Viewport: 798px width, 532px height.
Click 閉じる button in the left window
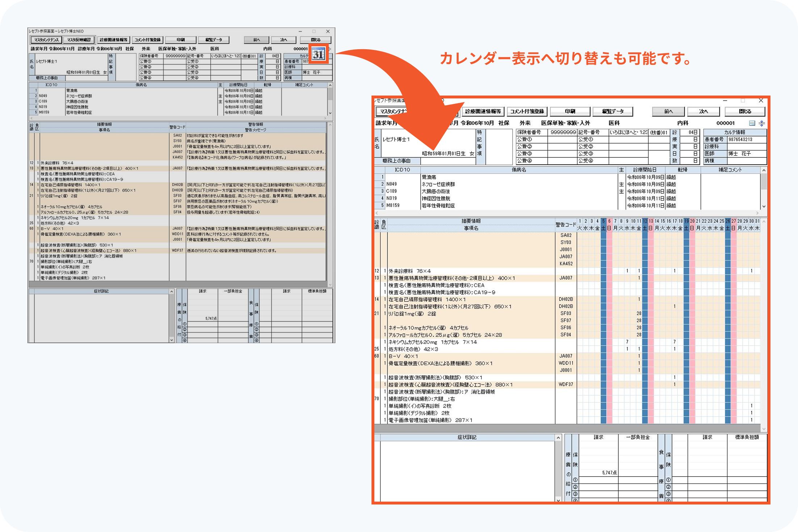315,40
